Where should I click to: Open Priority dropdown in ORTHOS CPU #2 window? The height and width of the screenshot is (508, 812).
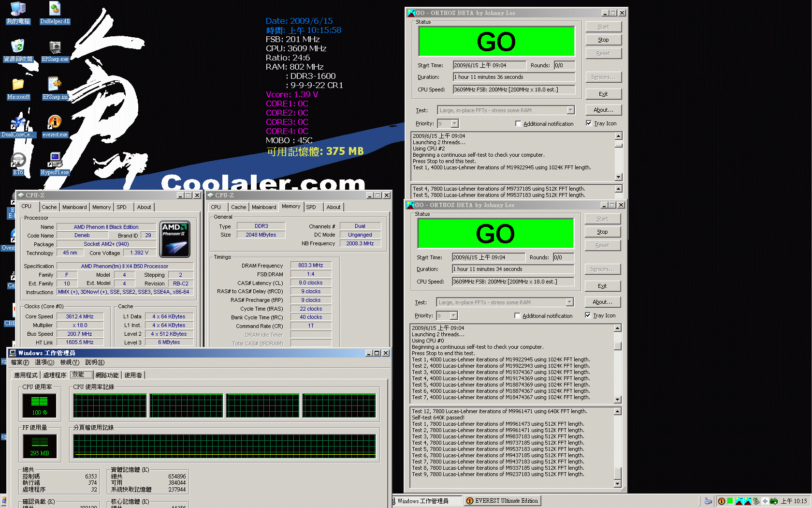[x=455, y=124]
